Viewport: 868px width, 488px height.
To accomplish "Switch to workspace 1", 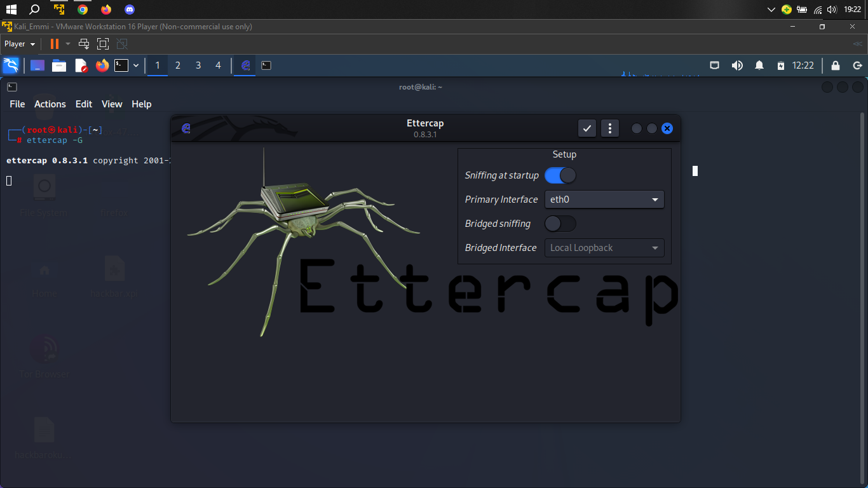I will pos(158,65).
